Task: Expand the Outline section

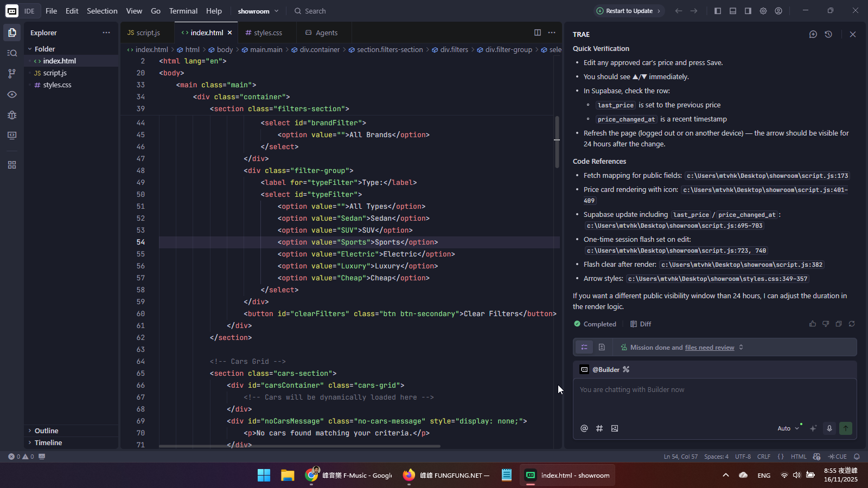Action: 46,431
